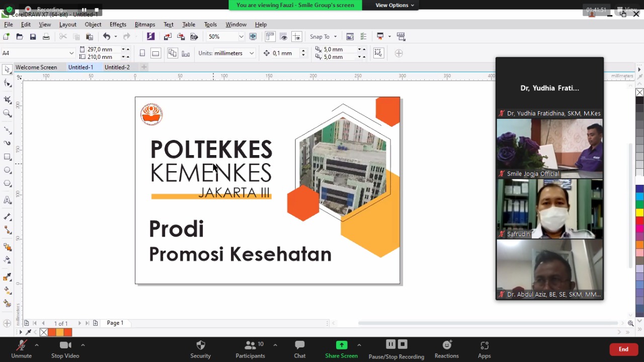This screenshot has height=362, width=644.
Task: Click the Polygon tool
Action: [x=7, y=184]
